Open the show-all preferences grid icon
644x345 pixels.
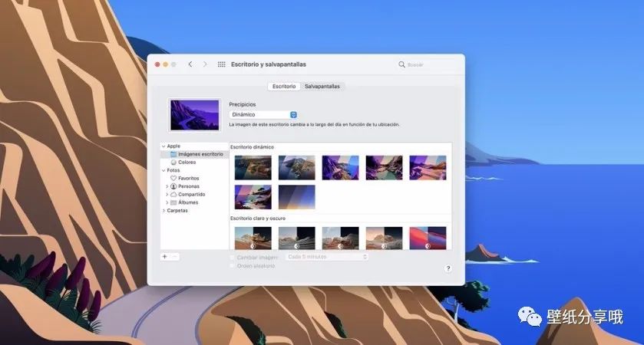click(222, 64)
